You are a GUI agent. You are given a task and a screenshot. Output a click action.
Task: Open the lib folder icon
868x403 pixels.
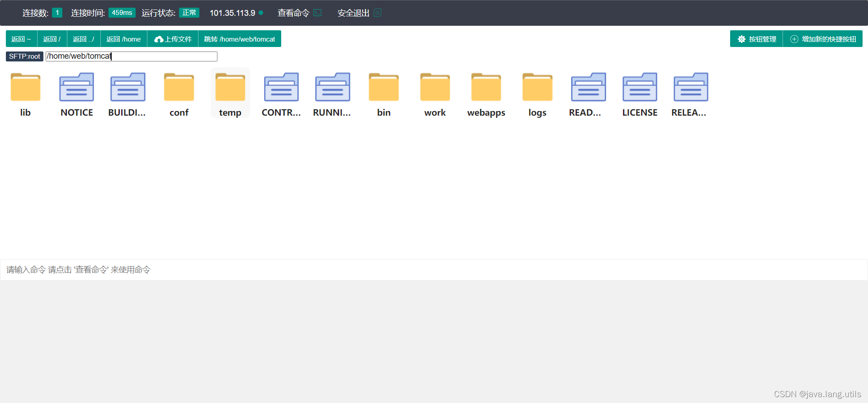tap(25, 87)
